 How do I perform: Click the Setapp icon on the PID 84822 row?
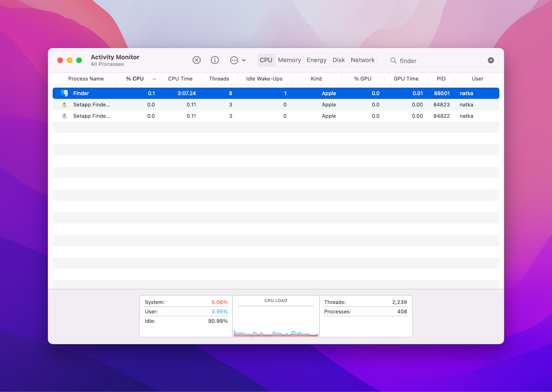tap(64, 116)
